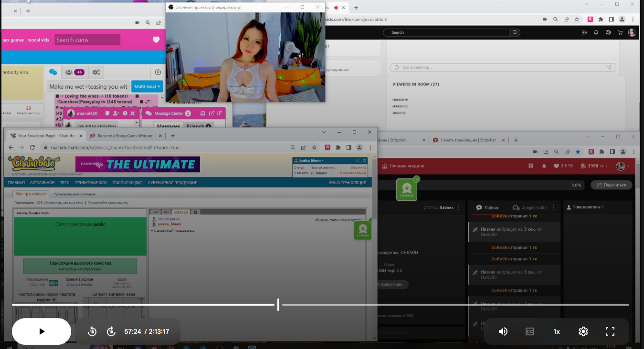Open video player settings gear

pos(583,331)
